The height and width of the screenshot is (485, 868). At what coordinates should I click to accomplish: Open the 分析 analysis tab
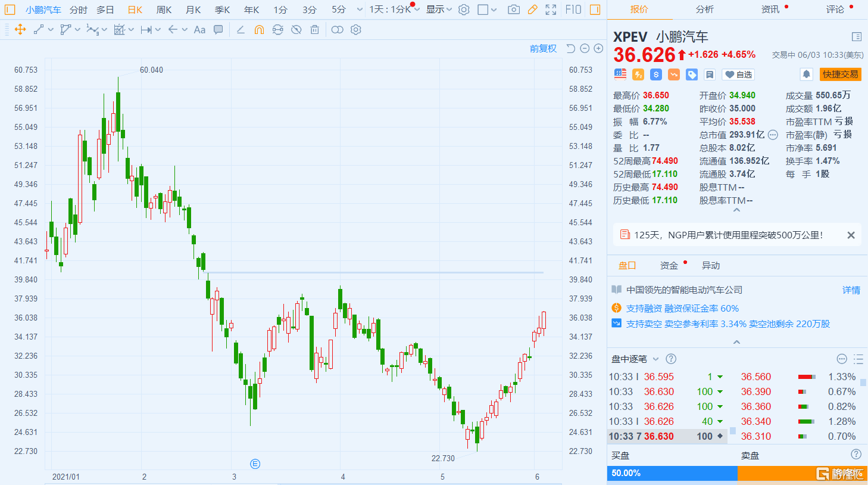[704, 10]
